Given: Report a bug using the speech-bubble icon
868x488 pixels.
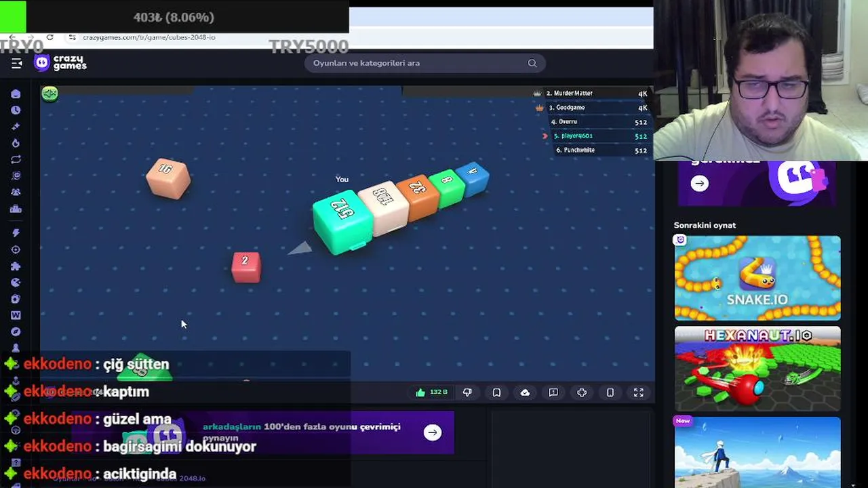Looking at the screenshot, I should tap(553, 392).
